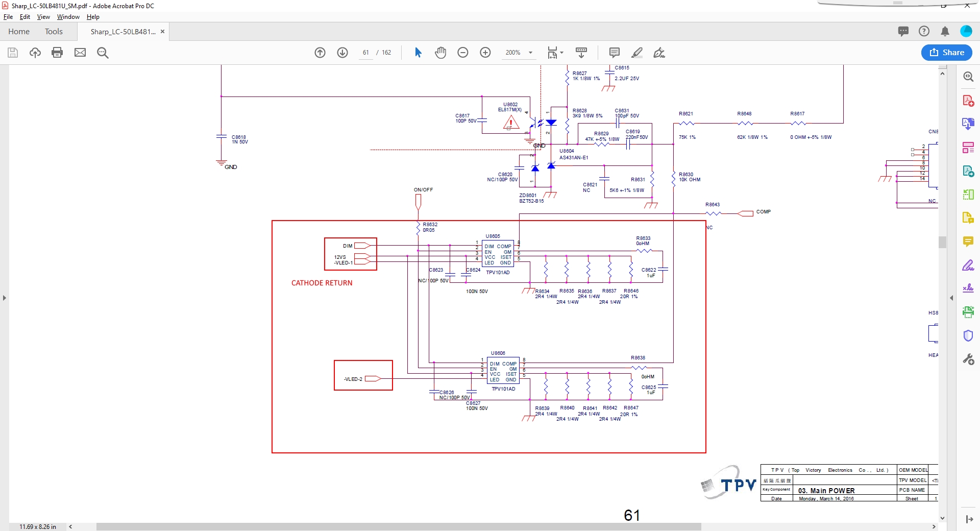Screen dimensions: 980x531
Task: Close the Sharp_LC-50LB481 document tab
Action: point(162,32)
